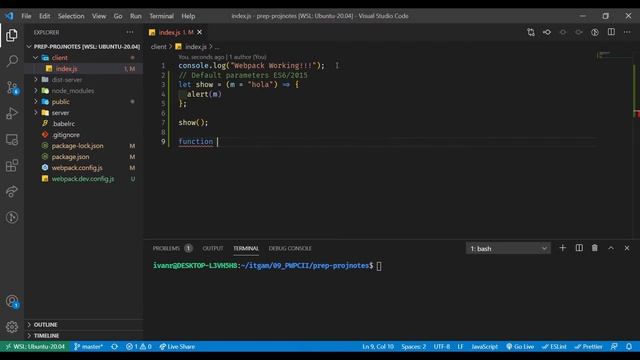Open notifications bell in status bar

coord(629,347)
